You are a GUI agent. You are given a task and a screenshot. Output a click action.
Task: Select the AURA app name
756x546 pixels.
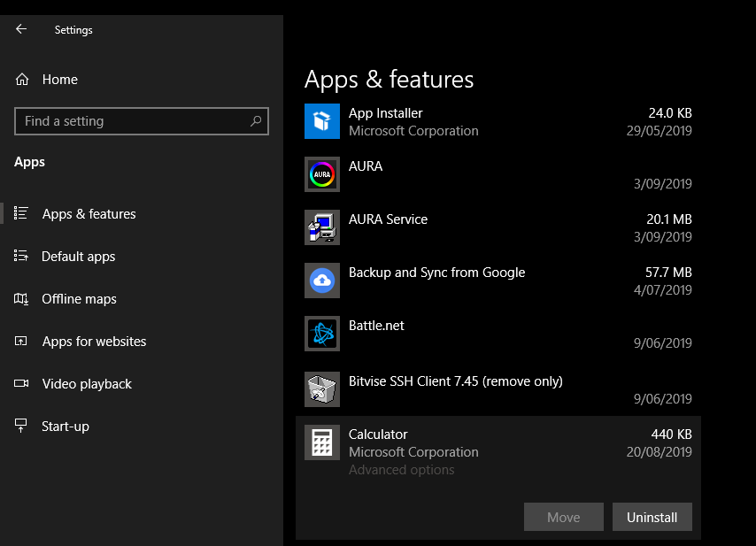point(366,166)
